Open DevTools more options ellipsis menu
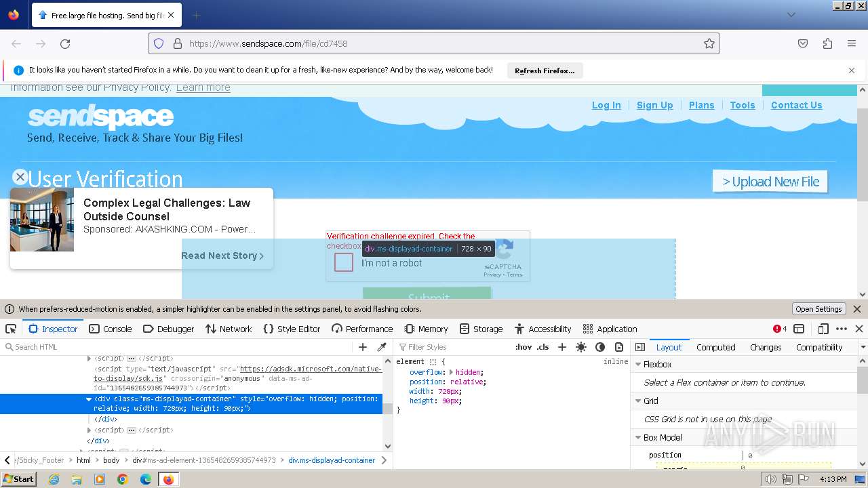This screenshot has height=488, width=868. 842,329
